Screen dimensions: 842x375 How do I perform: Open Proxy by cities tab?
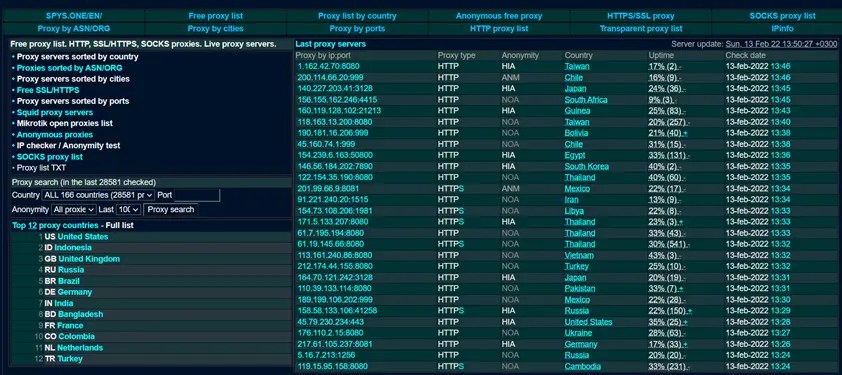tap(215, 28)
